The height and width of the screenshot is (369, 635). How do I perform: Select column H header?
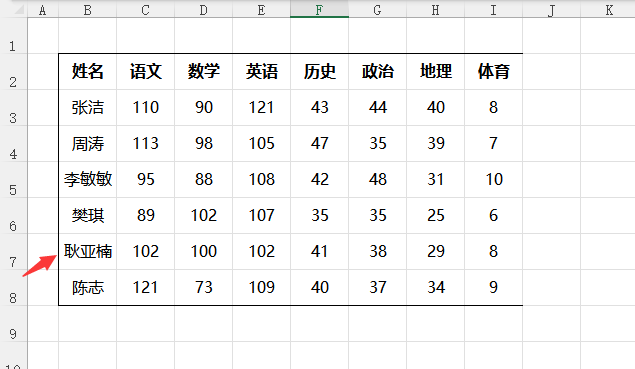pyautogui.click(x=435, y=10)
